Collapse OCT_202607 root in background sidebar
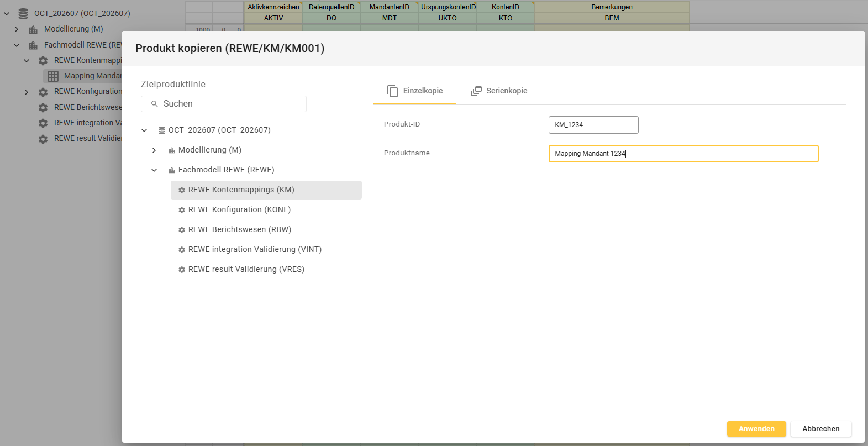868x446 pixels. click(x=7, y=13)
